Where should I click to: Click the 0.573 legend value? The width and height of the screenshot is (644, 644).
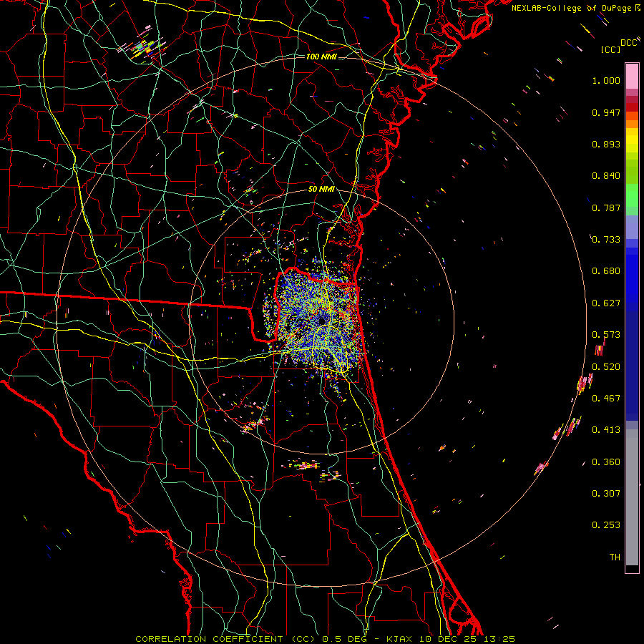tap(606, 335)
